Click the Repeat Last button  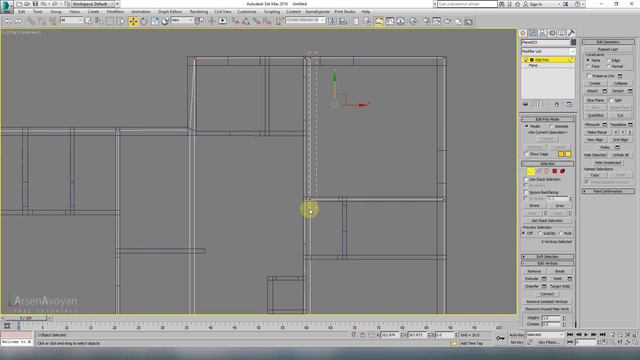tap(608, 49)
